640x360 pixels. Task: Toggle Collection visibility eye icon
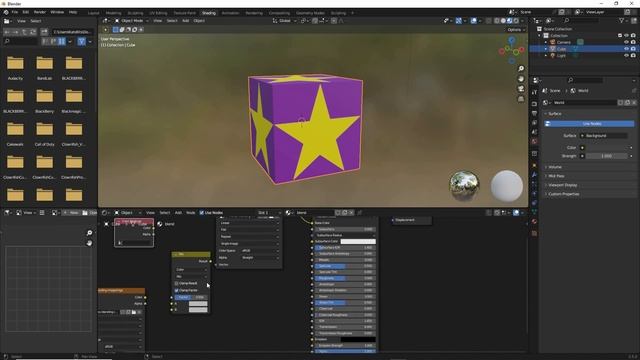coord(626,36)
